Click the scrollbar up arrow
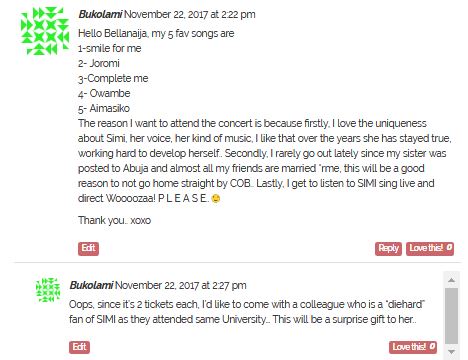The height and width of the screenshot is (360, 468). point(451,280)
